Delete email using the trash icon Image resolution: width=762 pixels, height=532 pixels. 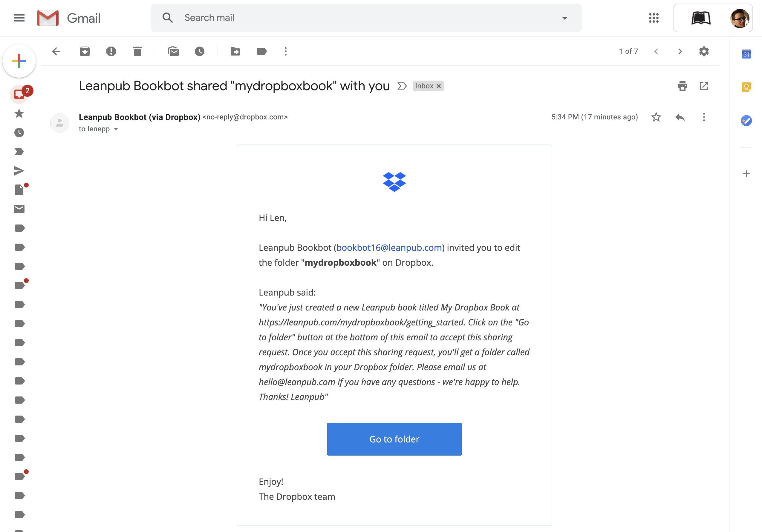pyautogui.click(x=137, y=51)
